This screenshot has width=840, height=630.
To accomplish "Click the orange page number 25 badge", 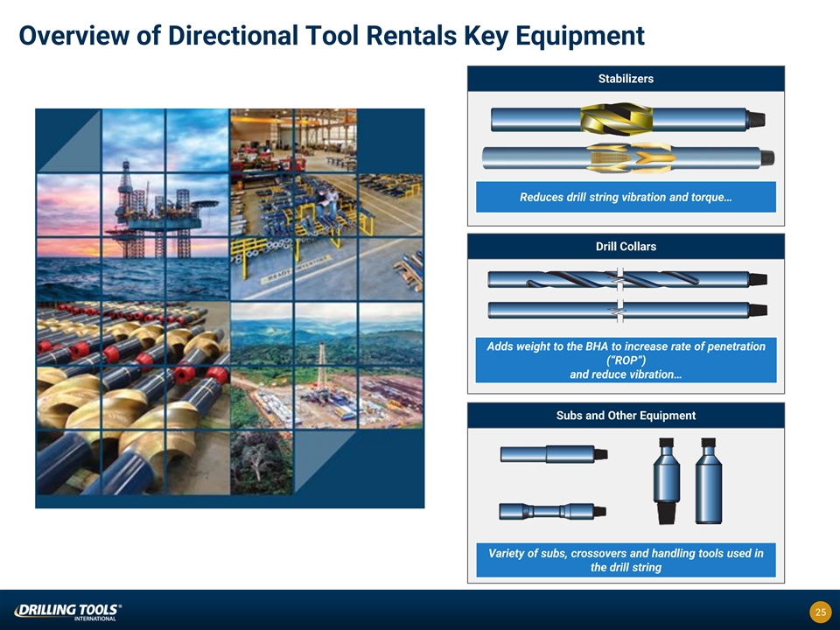I will pos(820,612).
